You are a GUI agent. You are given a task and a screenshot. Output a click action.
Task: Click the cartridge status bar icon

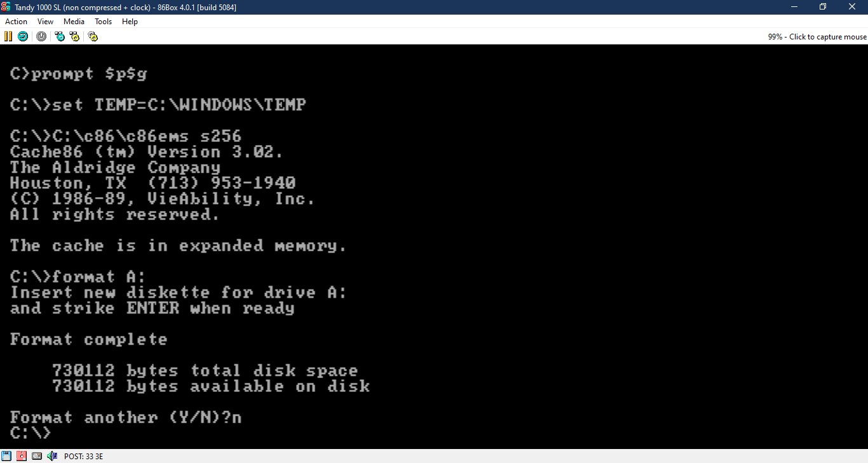36,455
